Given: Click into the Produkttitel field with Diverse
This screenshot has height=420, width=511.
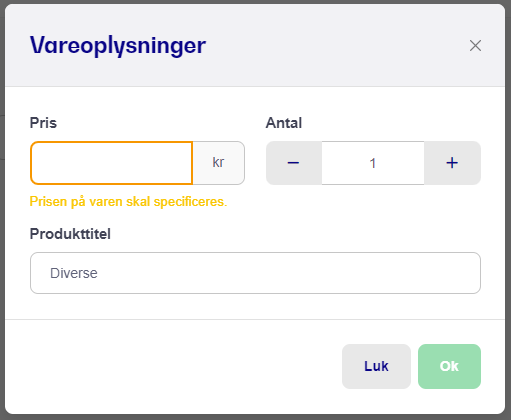Looking at the screenshot, I should click(x=255, y=273).
